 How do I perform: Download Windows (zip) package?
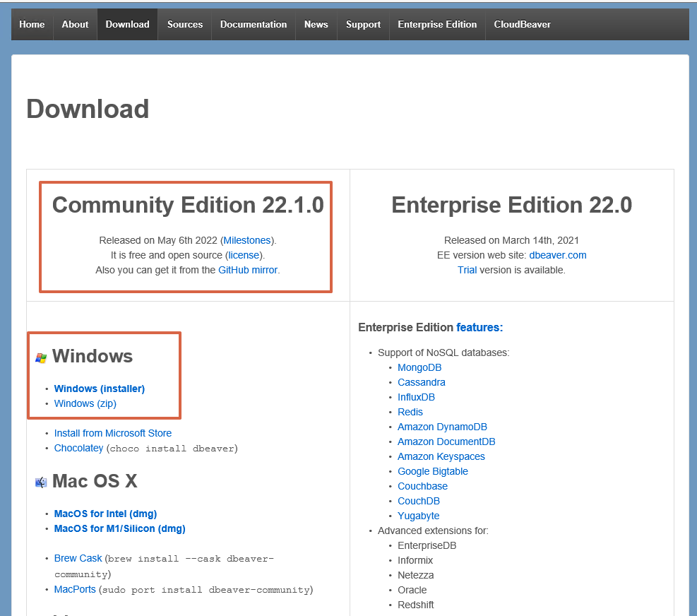pyautogui.click(x=85, y=403)
